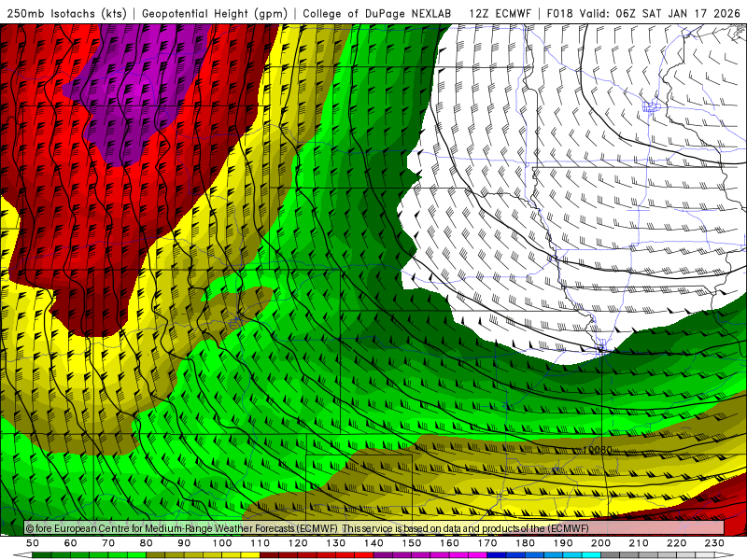Click the '220' value on the color scale

[676, 543]
